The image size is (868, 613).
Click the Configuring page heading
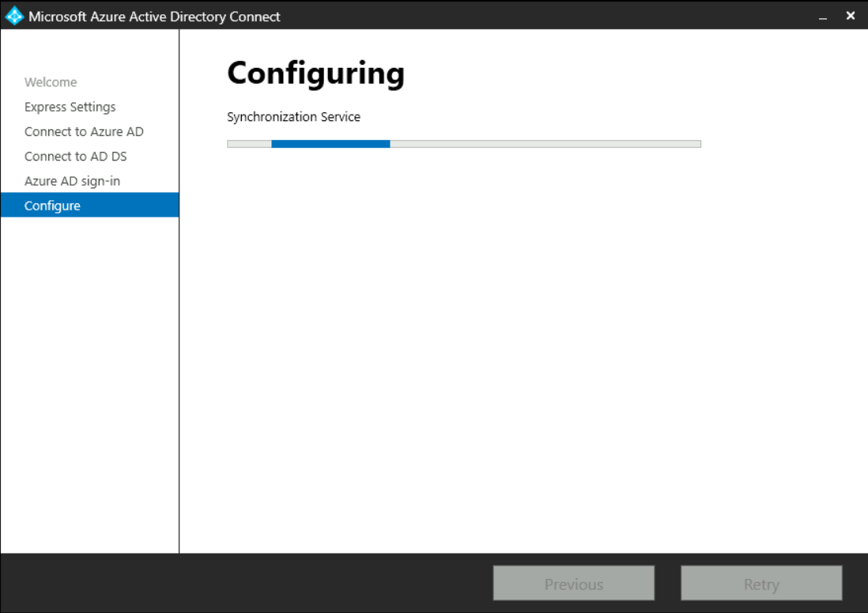315,74
